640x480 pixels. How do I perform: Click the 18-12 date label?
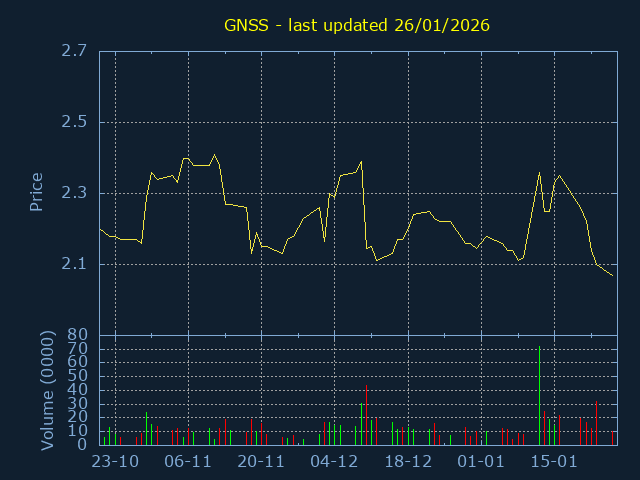408,461
